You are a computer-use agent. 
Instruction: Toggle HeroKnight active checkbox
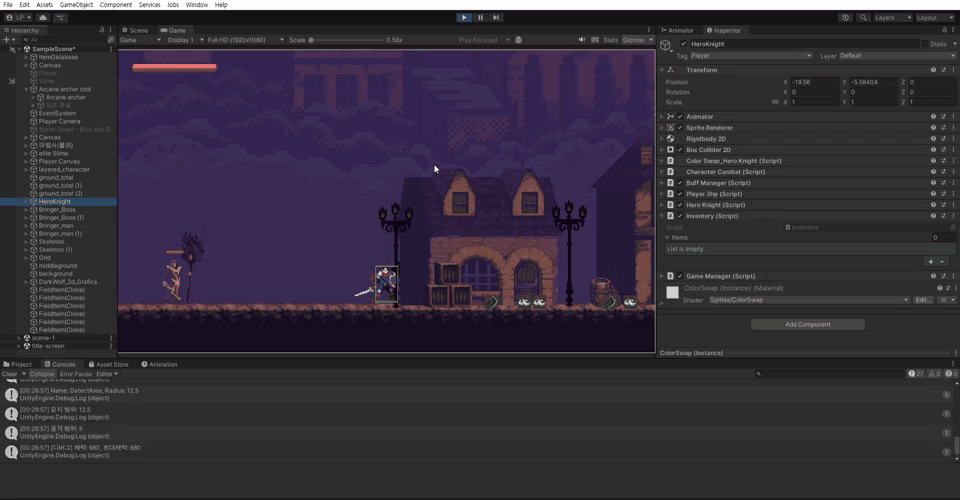coord(683,44)
